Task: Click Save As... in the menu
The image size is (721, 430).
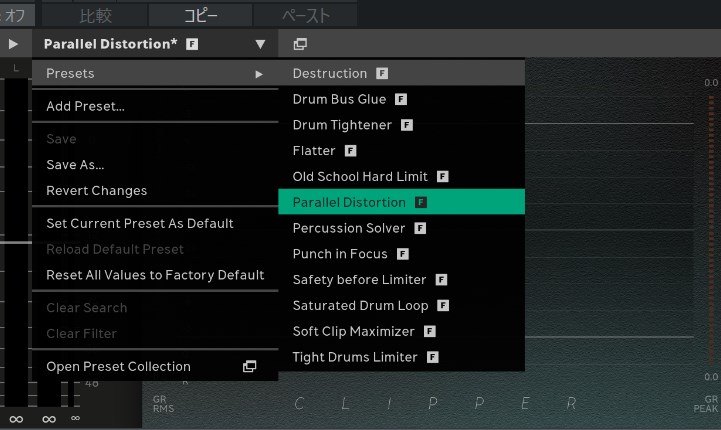Action: [75, 165]
